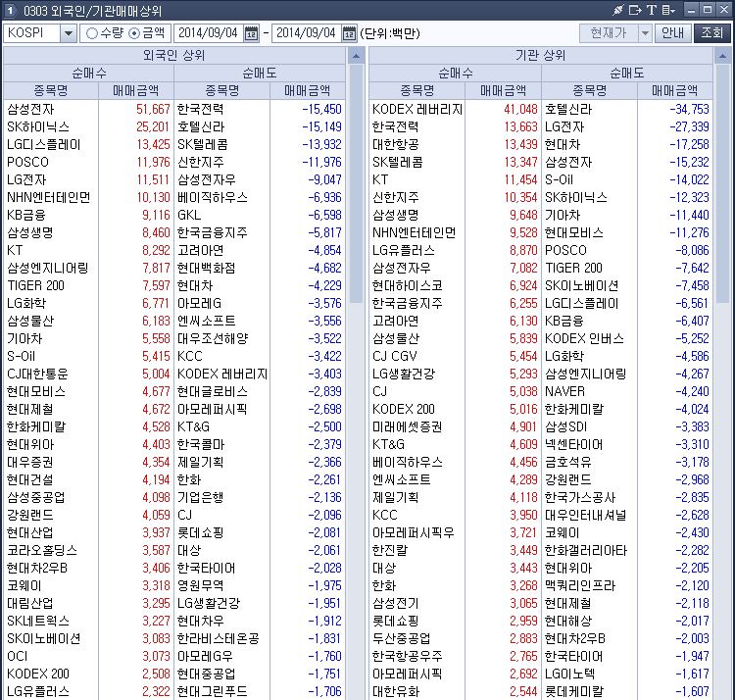Click the 외국인 상위 header

click(x=174, y=55)
